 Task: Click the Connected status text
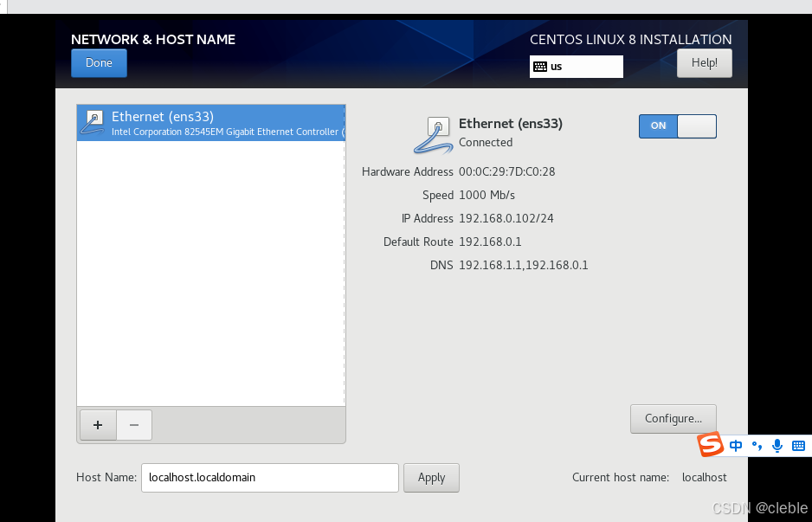[486, 143]
